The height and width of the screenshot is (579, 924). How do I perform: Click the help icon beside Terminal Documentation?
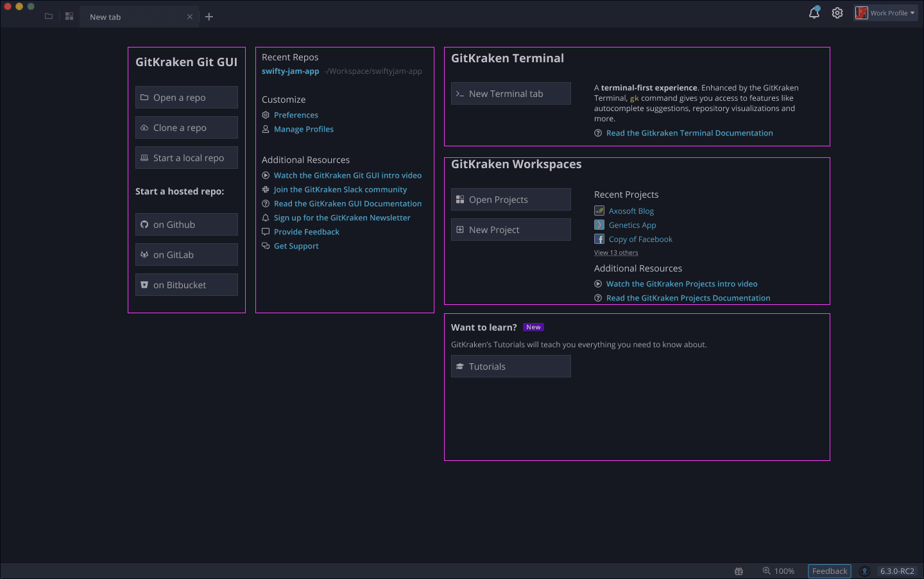598,133
